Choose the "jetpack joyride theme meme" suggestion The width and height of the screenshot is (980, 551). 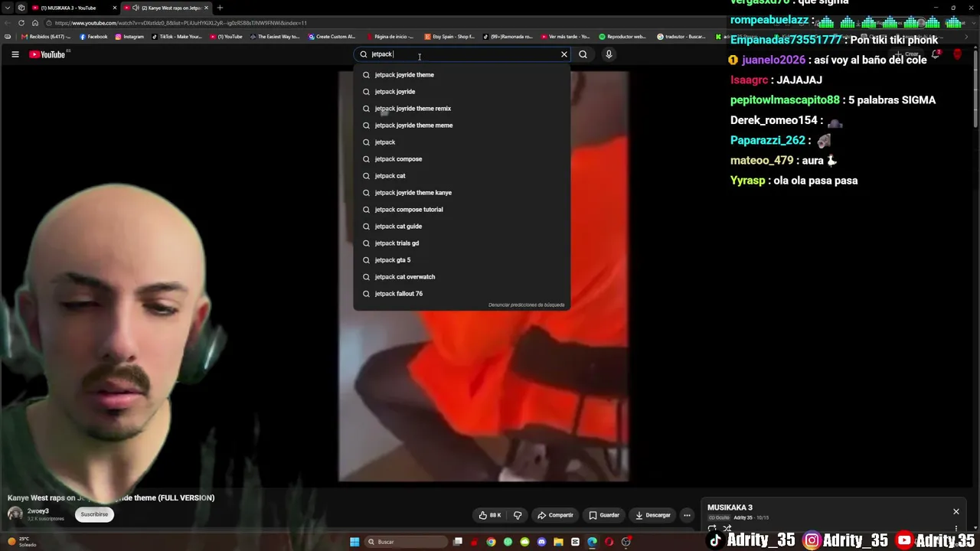[x=462, y=126]
